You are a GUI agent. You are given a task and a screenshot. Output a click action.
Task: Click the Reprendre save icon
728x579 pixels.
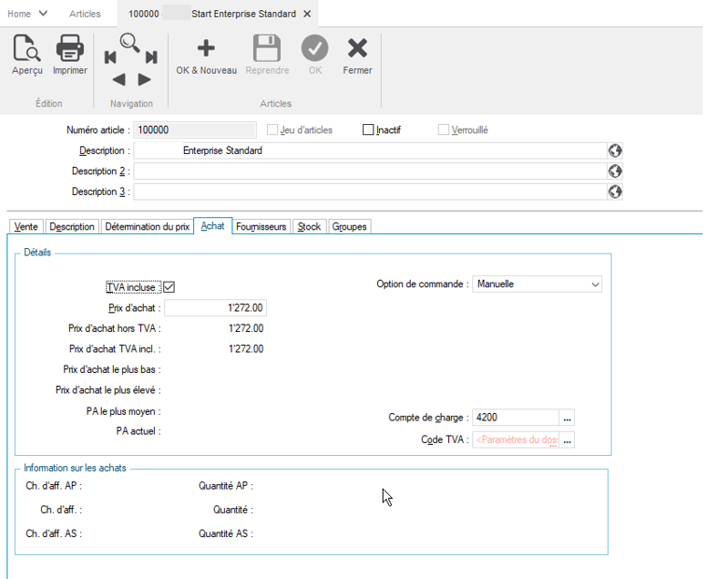click(267, 47)
